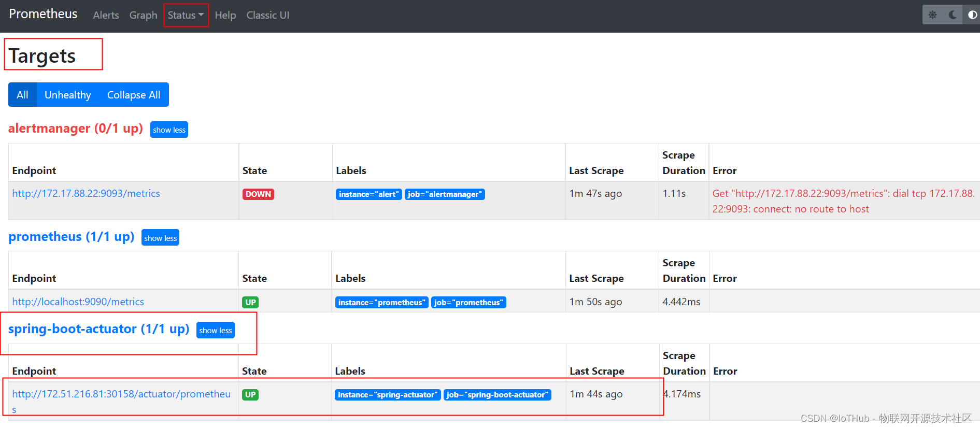The width and height of the screenshot is (980, 428).
Task: Collapse alertmanager group with show less
Action: coord(169,130)
